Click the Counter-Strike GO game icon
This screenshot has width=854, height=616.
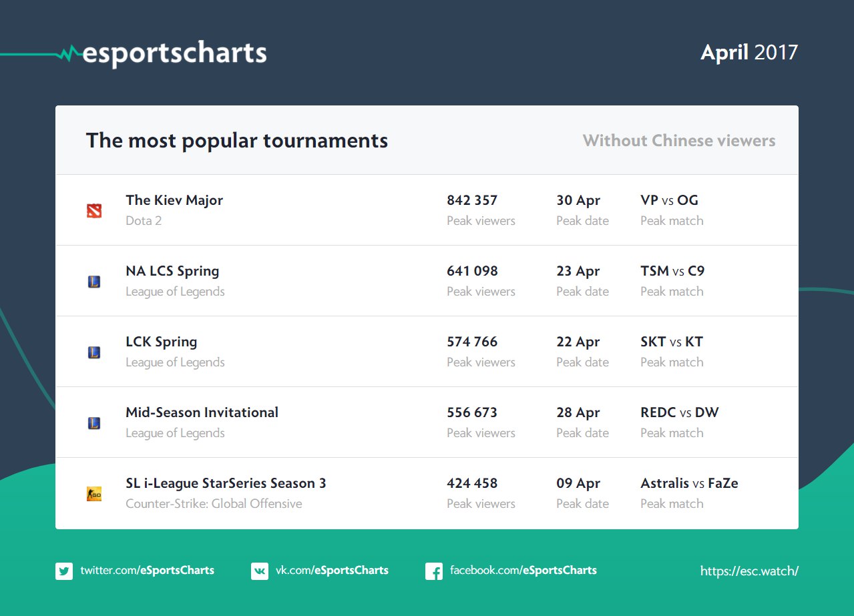(94, 495)
